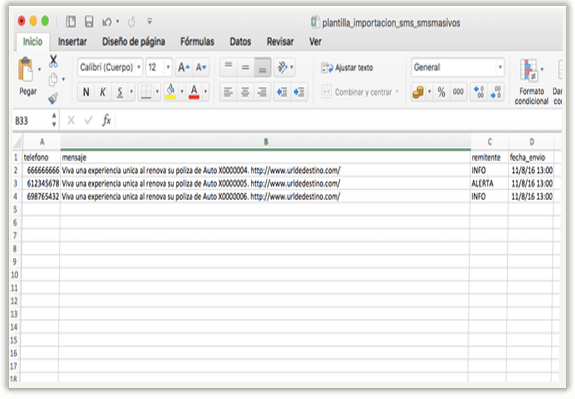Select the ALERTA cell in remitente column
The image size is (575, 399).
coord(489,183)
